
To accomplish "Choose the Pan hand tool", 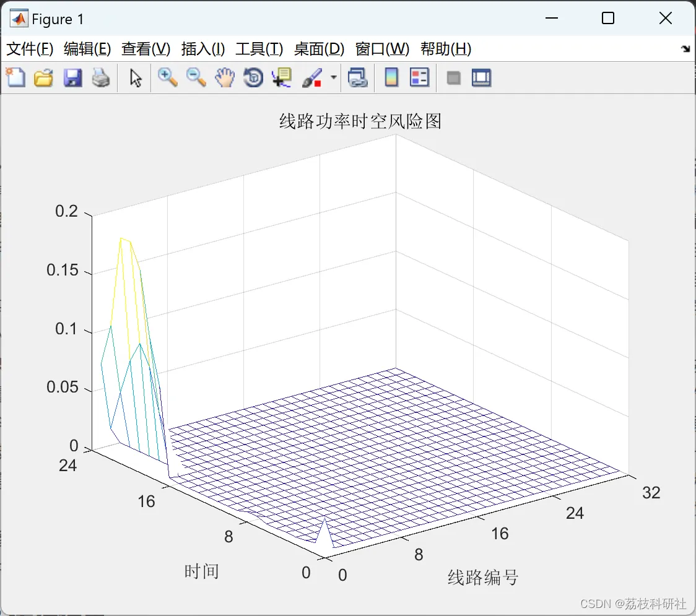I will point(225,77).
